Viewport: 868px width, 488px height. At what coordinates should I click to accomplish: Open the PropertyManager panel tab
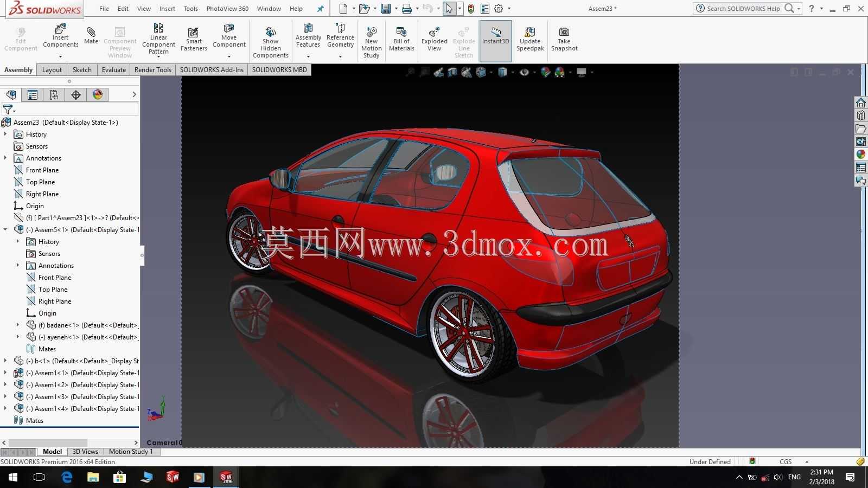click(x=33, y=95)
